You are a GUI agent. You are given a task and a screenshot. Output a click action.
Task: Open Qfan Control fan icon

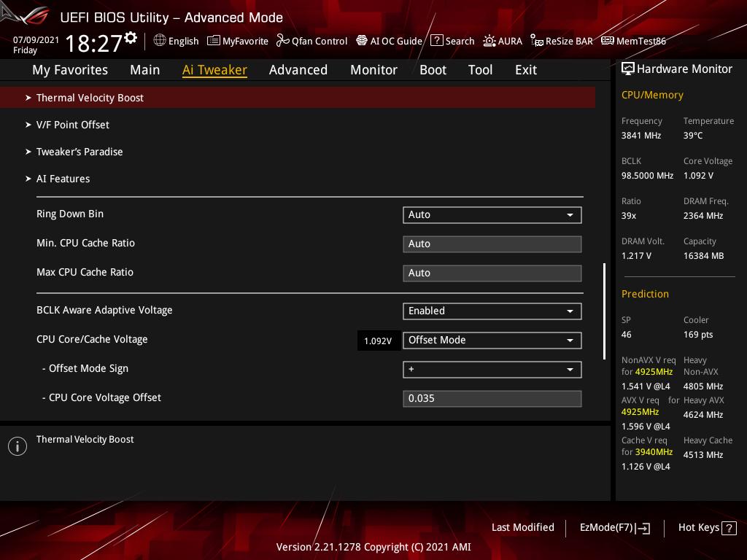point(282,41)
